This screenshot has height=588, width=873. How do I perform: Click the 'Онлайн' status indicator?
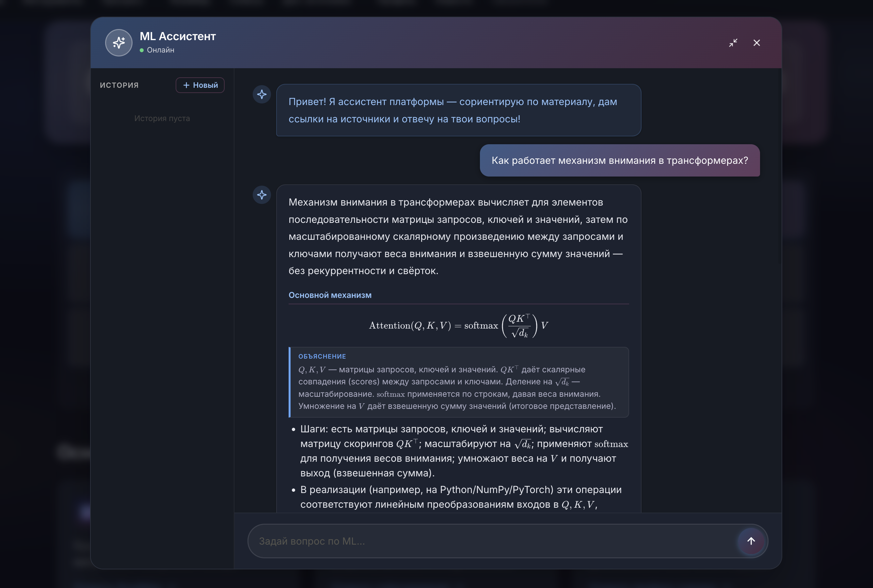tap(157, 50)
